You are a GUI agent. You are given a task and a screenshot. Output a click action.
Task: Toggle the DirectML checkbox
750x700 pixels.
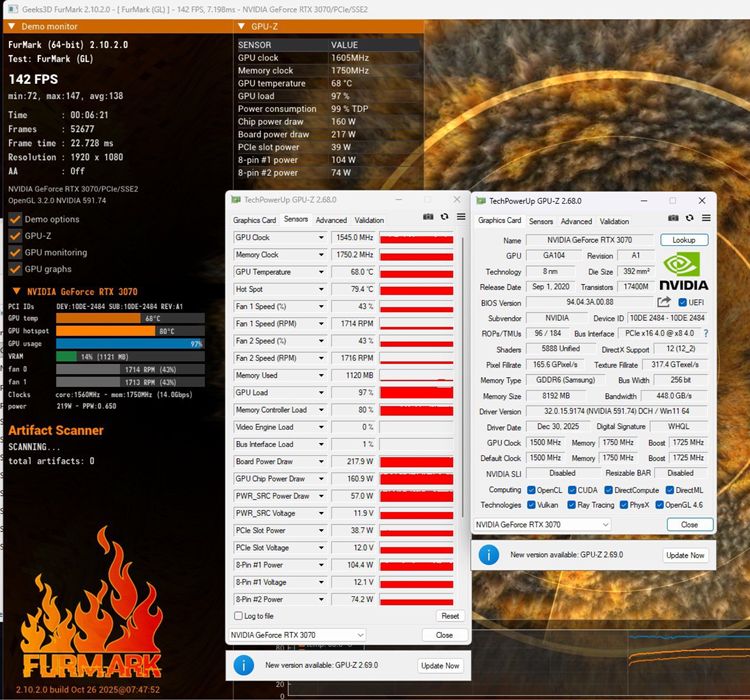pos(670,490)
